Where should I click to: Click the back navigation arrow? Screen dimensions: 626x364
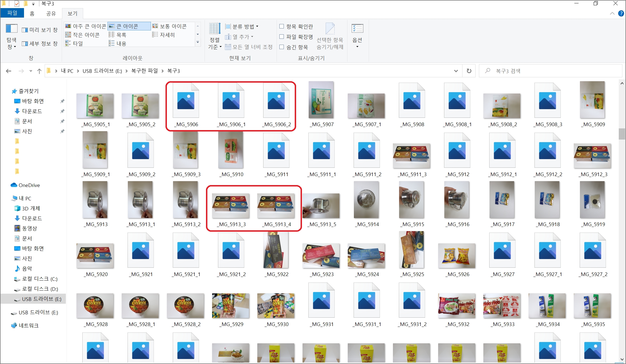pos(9,71)
